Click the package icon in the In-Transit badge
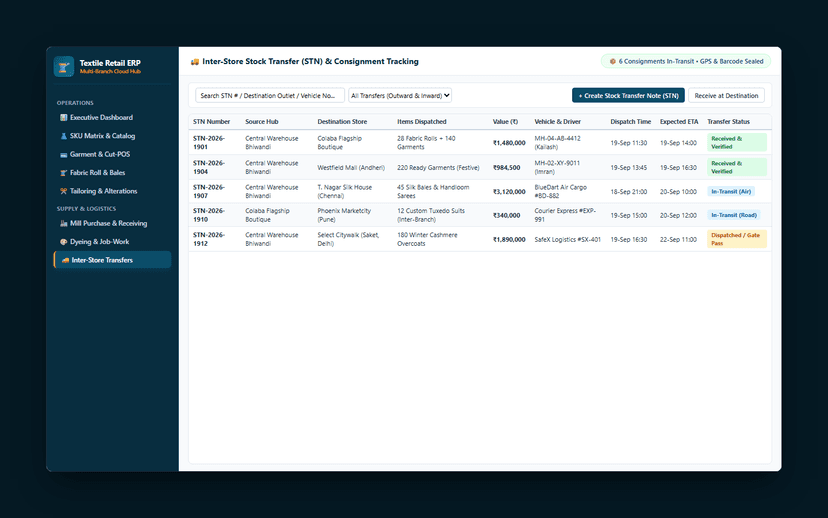 click(613, 62)
